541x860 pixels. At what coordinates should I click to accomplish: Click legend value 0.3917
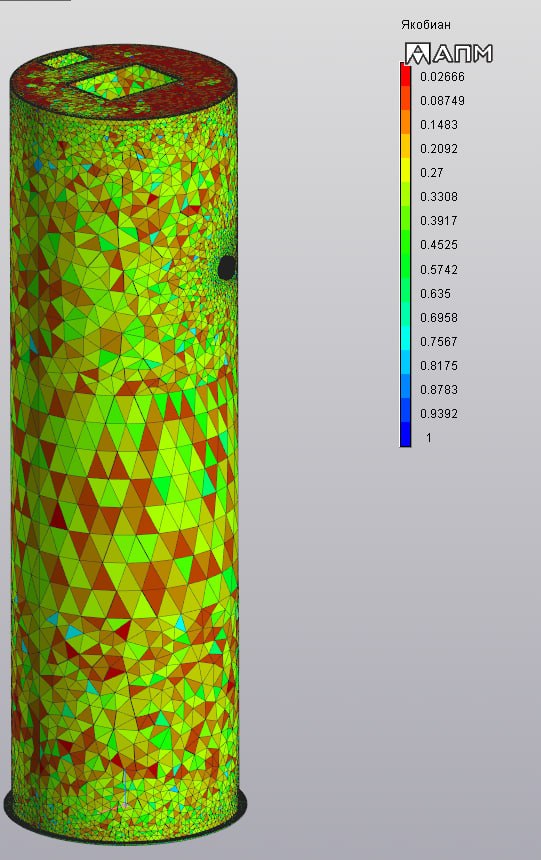click(x=439, y=221)
